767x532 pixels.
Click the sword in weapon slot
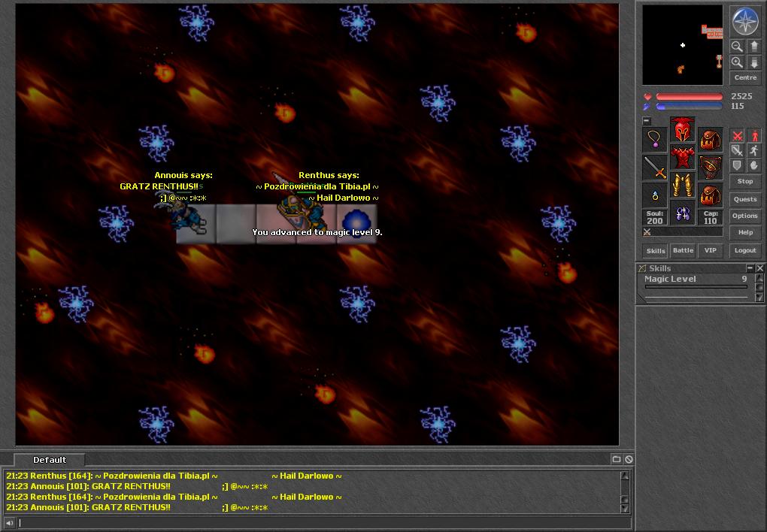tap(654, 168)
